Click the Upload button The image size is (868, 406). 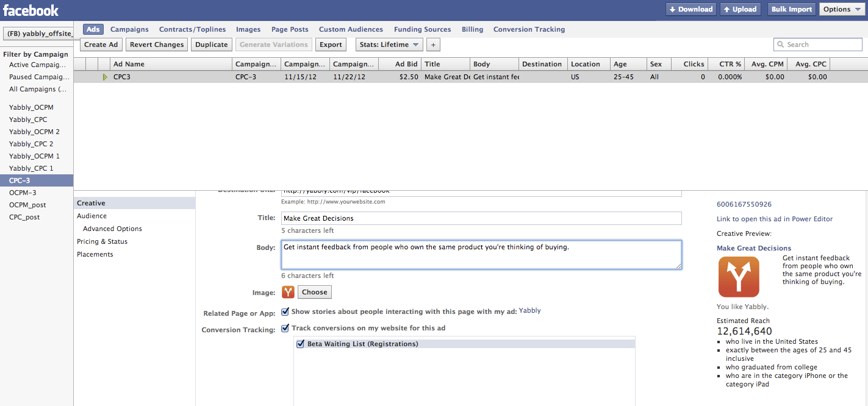[x=741, y=9]
